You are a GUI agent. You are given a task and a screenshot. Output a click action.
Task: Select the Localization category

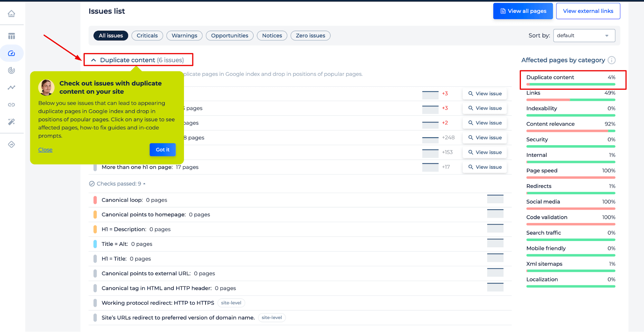click(x=571, y=282)
